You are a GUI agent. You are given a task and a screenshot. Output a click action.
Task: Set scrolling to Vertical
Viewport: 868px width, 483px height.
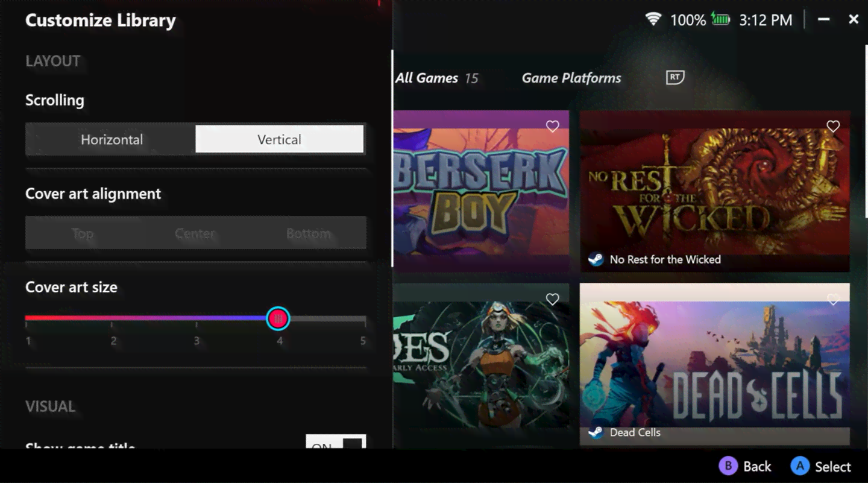pos(280,139)
